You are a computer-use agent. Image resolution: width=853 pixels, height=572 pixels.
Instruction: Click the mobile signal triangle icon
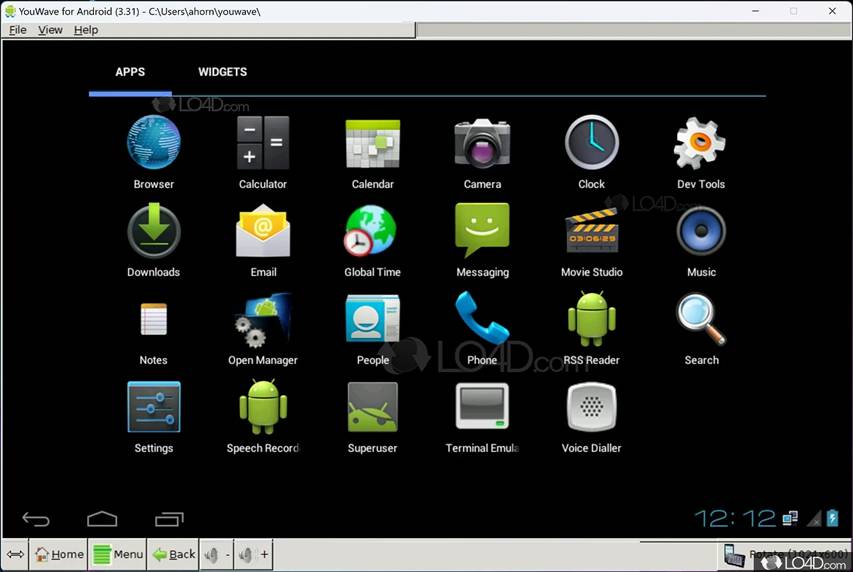pyautogui.click(x=814, y=519)
